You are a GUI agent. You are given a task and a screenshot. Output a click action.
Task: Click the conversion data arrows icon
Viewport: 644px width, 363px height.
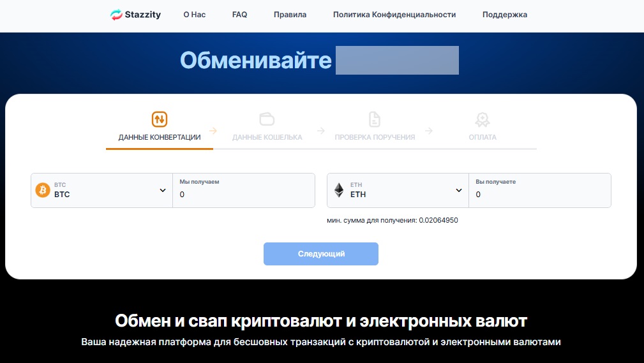(160, 119)
